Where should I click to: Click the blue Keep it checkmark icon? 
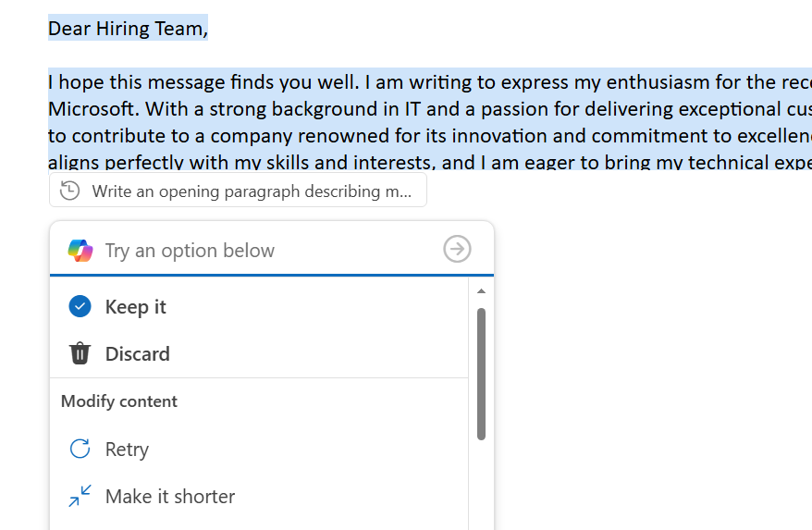point(80,306)
